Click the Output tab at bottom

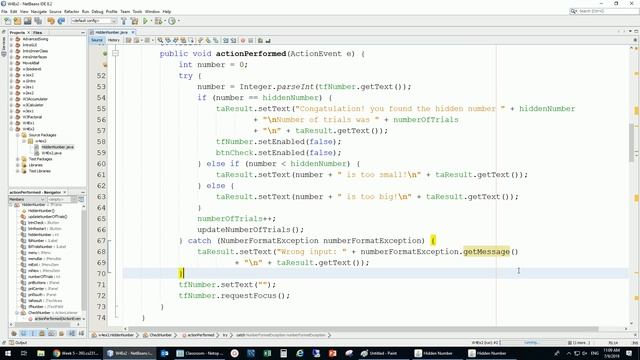[x=18, y=342]
